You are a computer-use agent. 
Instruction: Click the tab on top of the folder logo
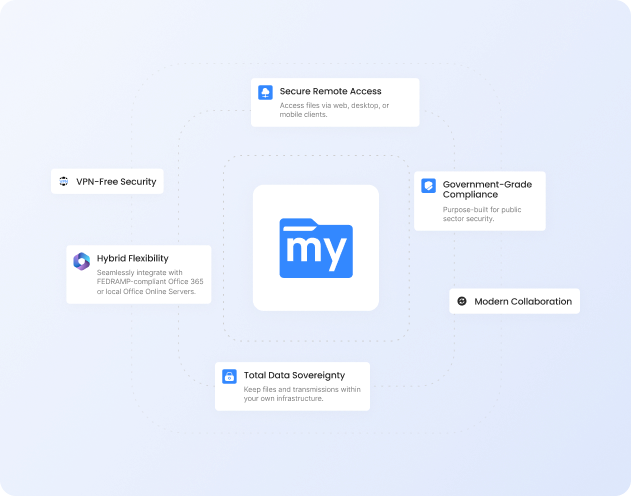(x=296, y=223)
